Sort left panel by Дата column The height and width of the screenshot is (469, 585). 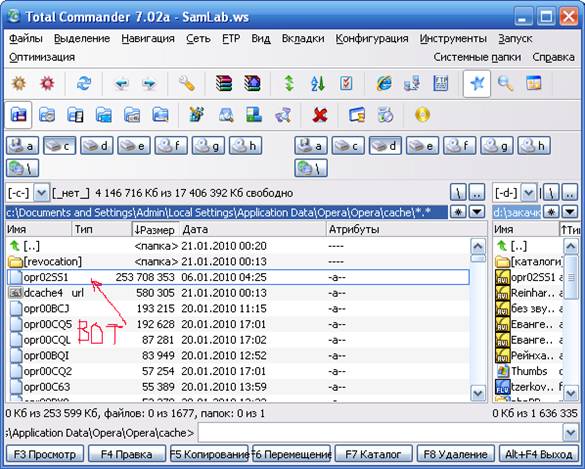pos(253,229)
